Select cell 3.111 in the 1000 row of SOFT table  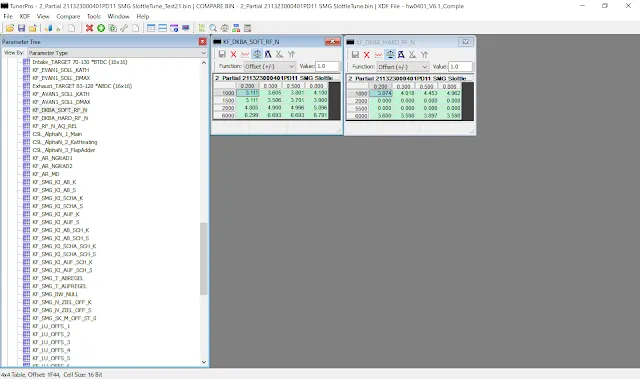coord(247,93)
